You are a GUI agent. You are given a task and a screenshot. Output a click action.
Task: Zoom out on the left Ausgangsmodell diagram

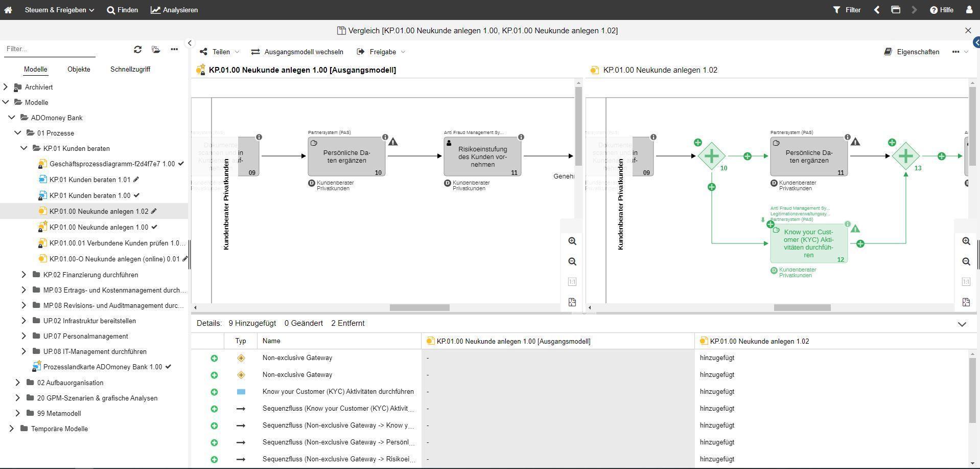[x=572, y=261]
